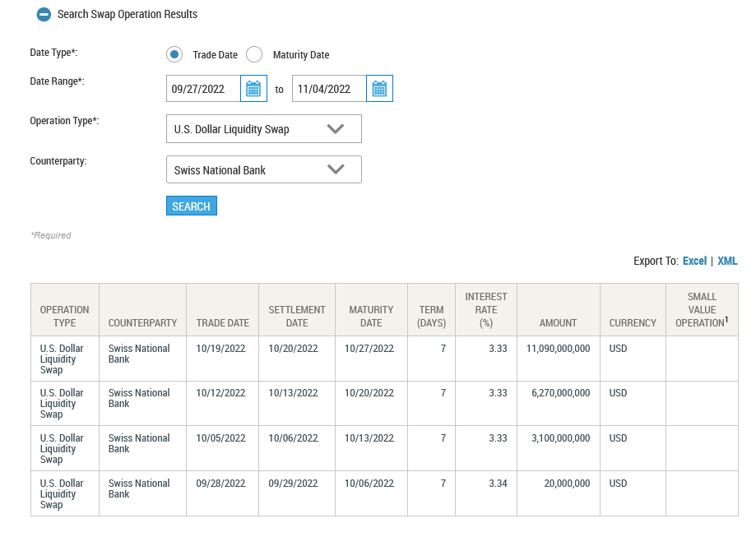The width and height of the screenshot is (756, 537).
Task: Open the start date calendar picker
Action: [253, 89]
